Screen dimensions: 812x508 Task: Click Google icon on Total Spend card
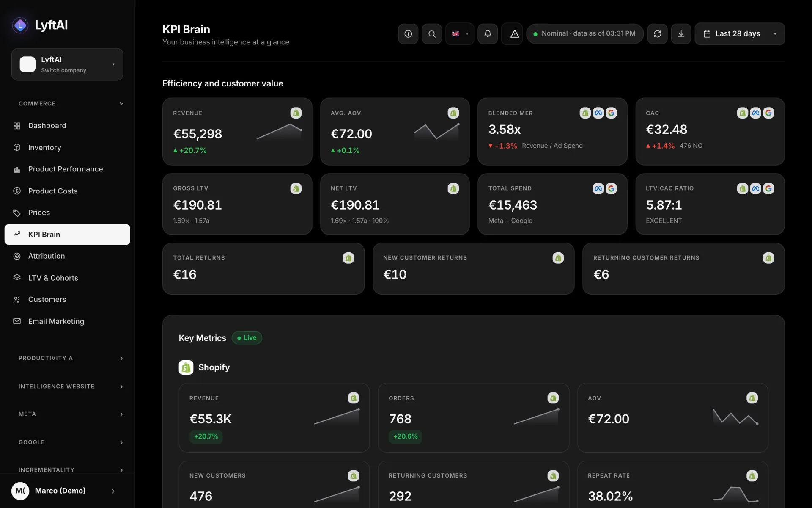(x=611, y=189)
